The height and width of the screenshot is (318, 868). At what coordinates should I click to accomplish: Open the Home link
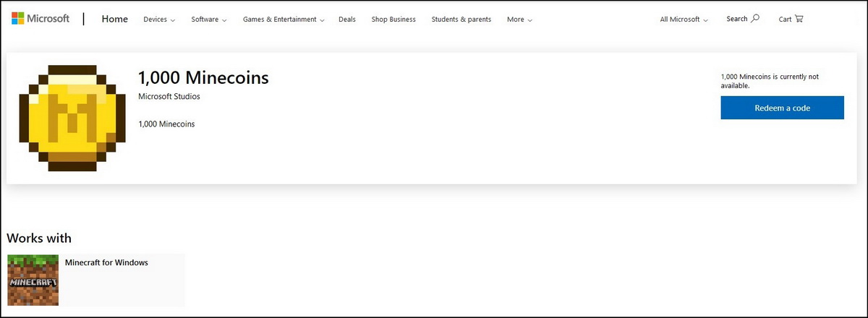click(115, 19)
